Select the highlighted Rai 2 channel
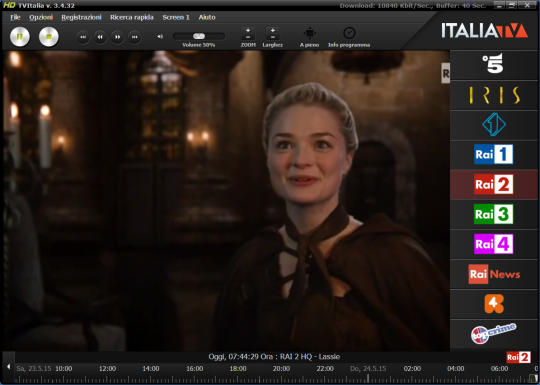The image size is (540, 385). click(494, 184)
